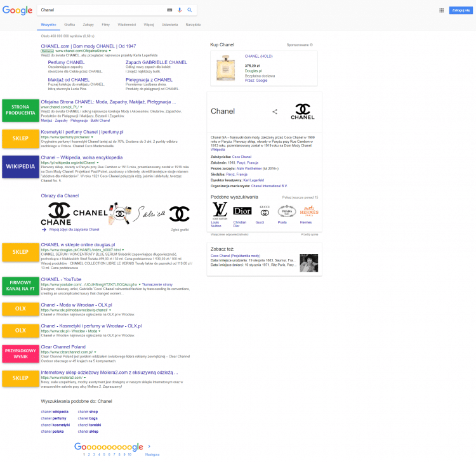Open Ustawienia settings menu
The height and width of the screenshot is (462, 476).
[169, 25]
